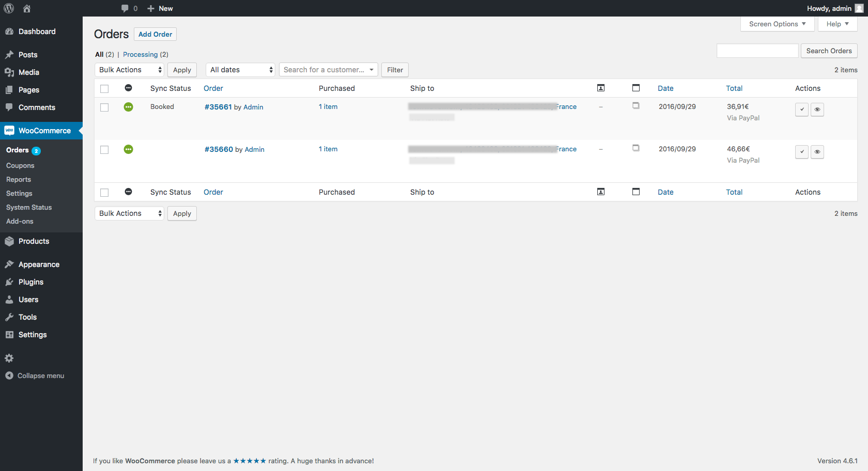Click the Add Order button

(155, 34)
